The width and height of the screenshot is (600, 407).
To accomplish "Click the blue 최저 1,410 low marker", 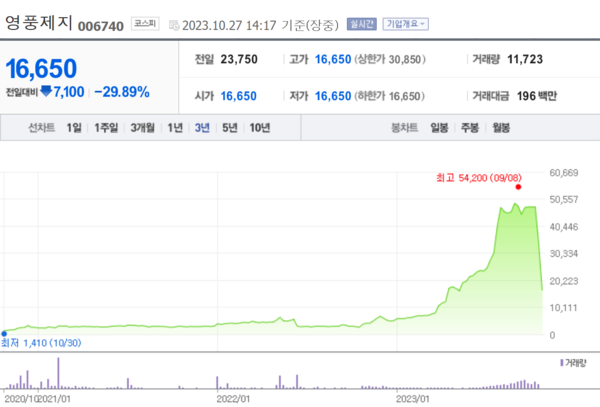I will (x=4, y=332).
